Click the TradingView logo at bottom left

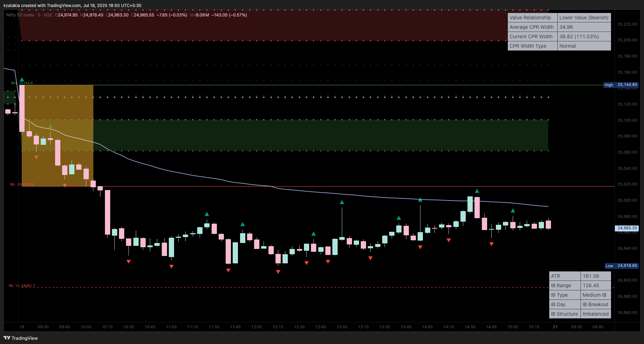21,338
